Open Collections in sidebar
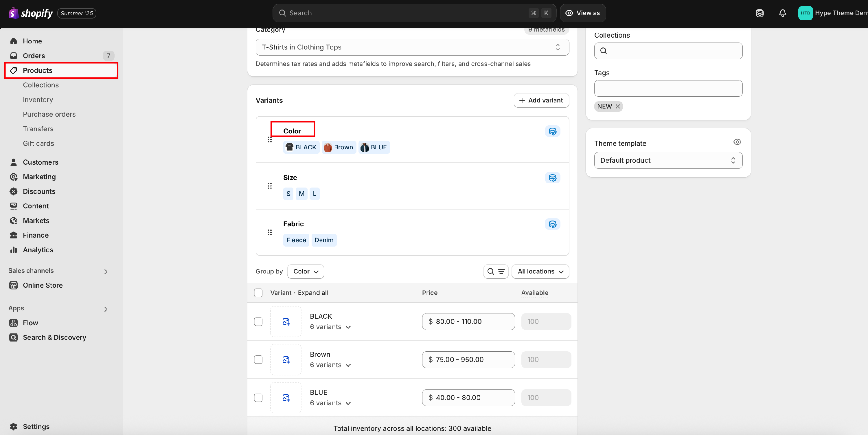This screenshot has width=868, height=435. (41, 85)
